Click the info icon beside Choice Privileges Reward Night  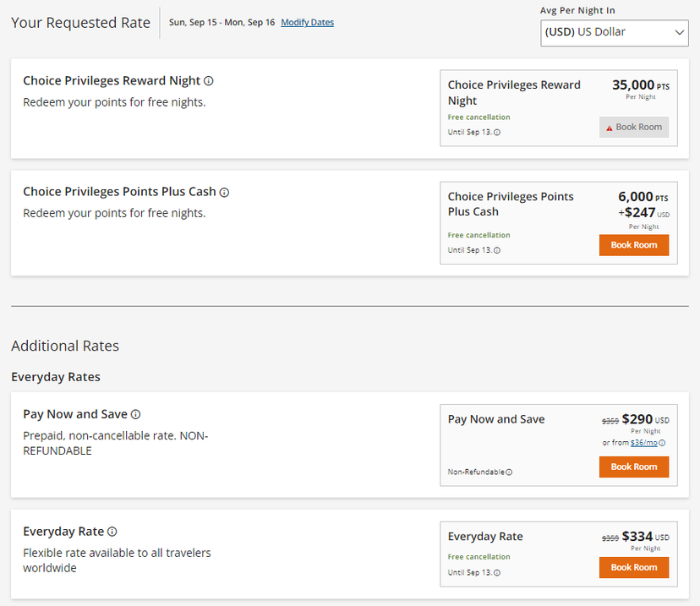[x=208, y=80]
